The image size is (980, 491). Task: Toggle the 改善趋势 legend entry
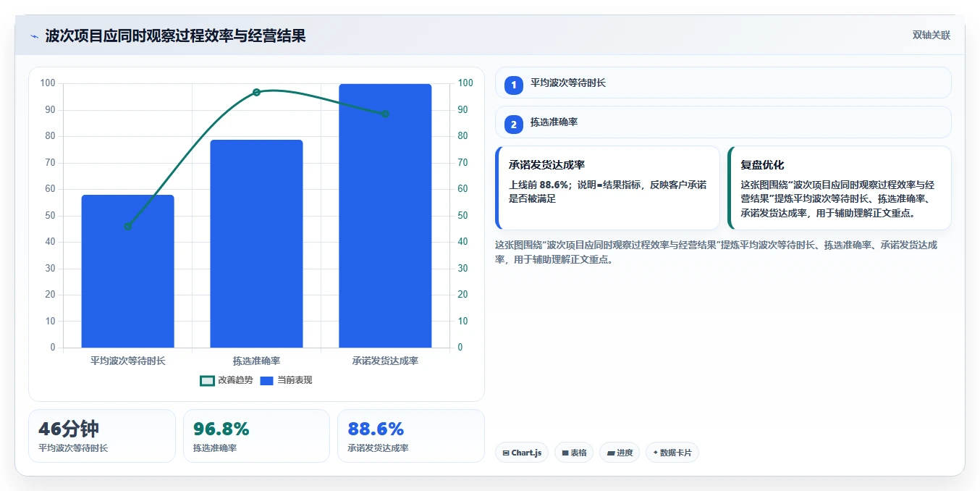pos(227,380)
